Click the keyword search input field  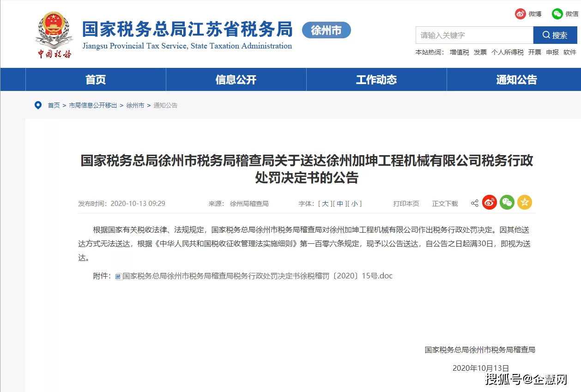[474, 35]
